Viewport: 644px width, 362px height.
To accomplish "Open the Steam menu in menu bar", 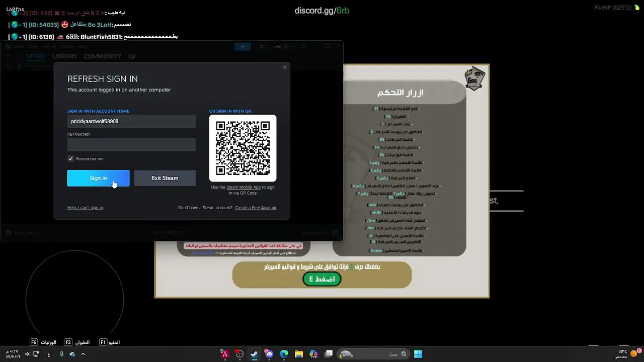I will coord(18,46).
